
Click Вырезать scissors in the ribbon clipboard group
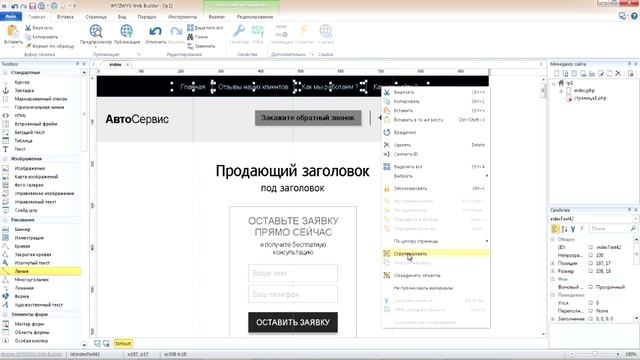click(39, 28)
